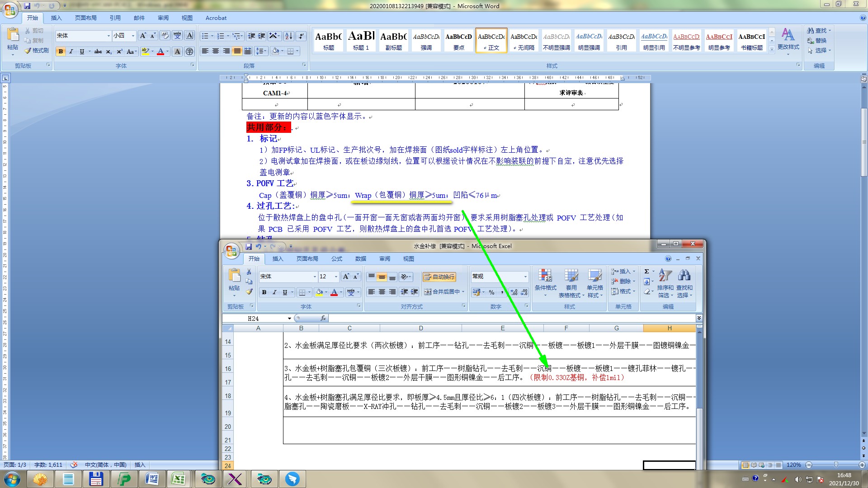Click the Format Painter (格式刷) in Word
Image resolution: width=868 pixels, height=488 pixels.
(x=37, y=51)
